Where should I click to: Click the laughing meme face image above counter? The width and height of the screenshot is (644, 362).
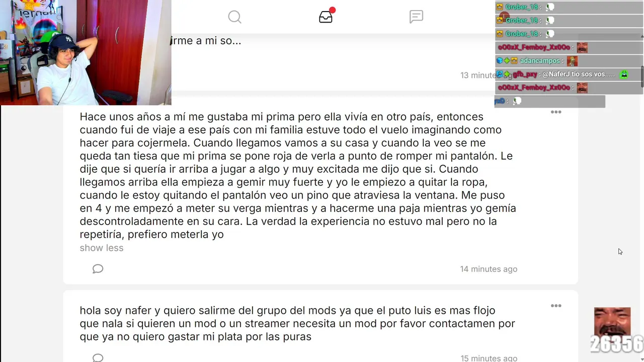(x=612, y=322)
